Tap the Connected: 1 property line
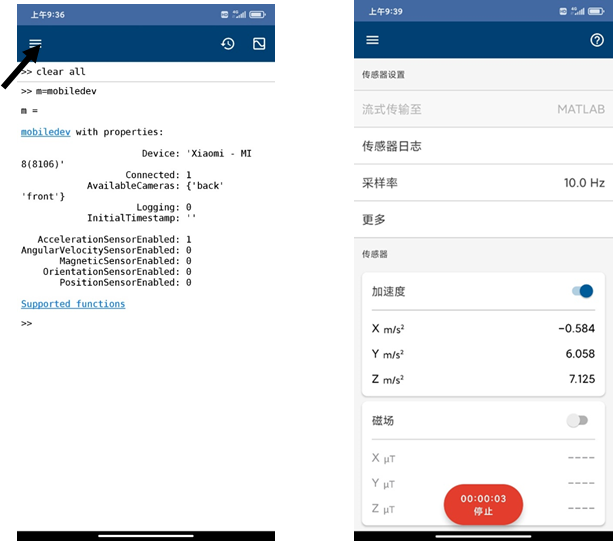 click(158, 175)
